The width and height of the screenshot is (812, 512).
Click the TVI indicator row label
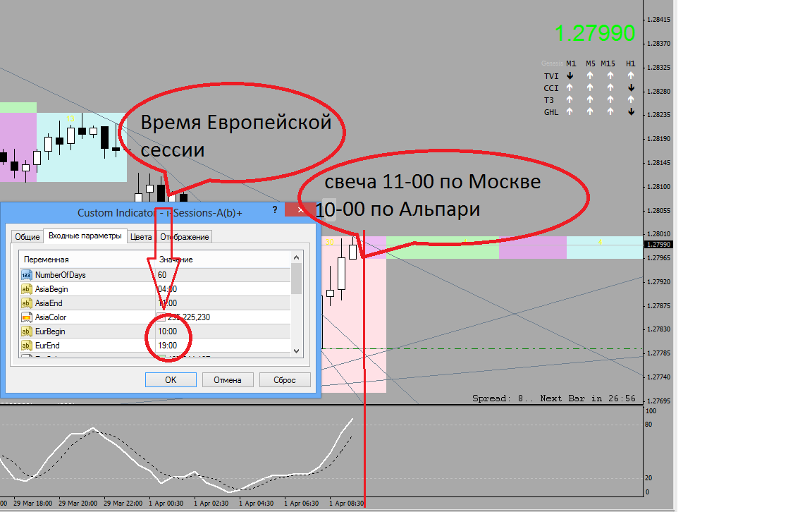click(x=551, y=76)
